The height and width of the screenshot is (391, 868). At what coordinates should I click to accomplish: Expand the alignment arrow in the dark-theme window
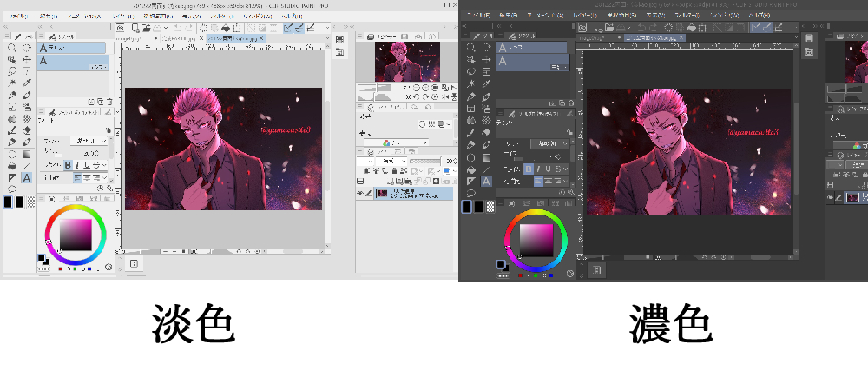point(565,181)
